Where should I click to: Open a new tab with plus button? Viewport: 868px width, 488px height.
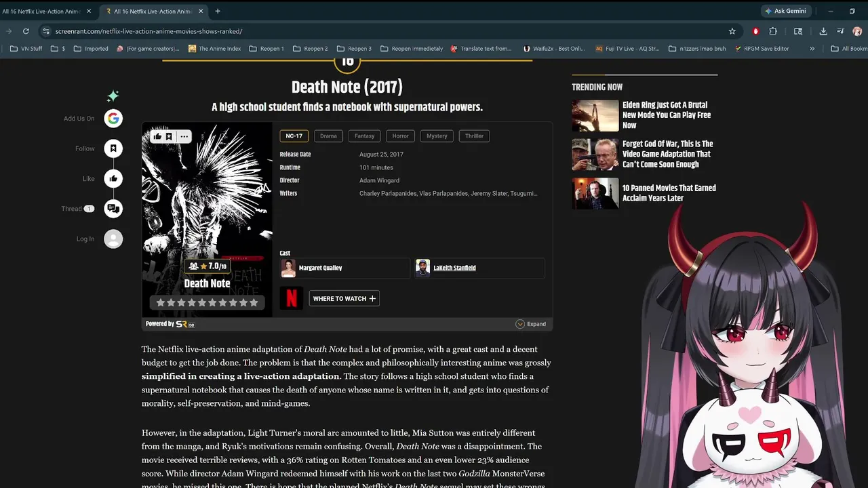tap(218, 11)
